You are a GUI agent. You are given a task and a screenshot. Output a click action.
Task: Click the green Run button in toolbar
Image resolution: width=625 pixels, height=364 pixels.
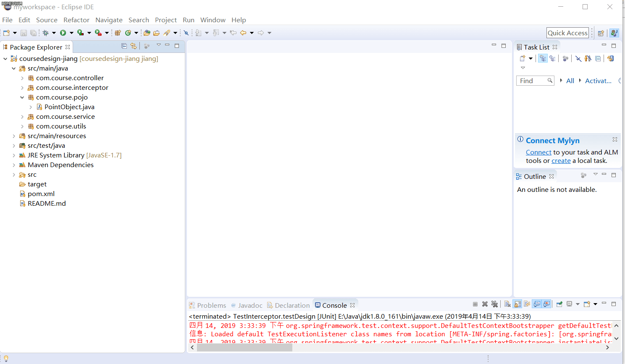pyautogui.click(x=63, y=33)
